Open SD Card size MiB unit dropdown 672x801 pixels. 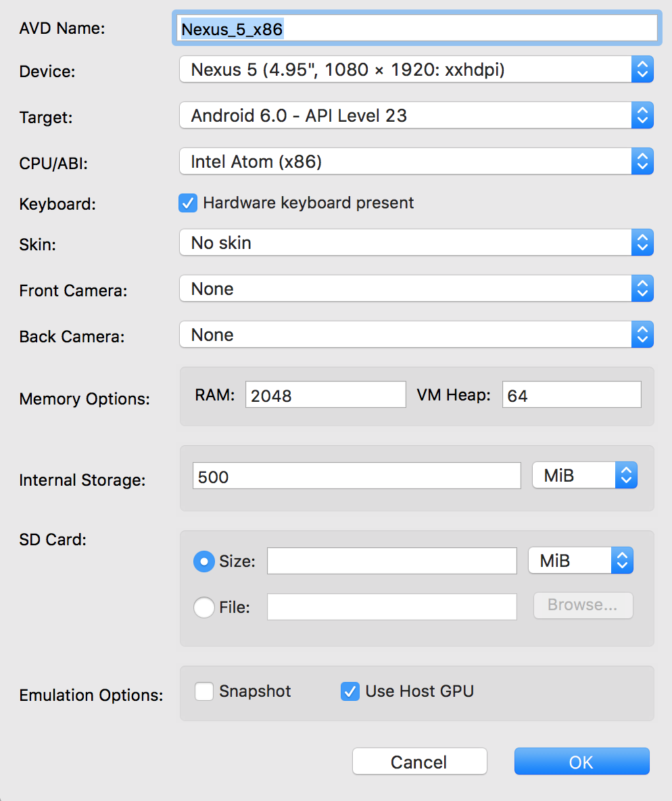[581, 560]
